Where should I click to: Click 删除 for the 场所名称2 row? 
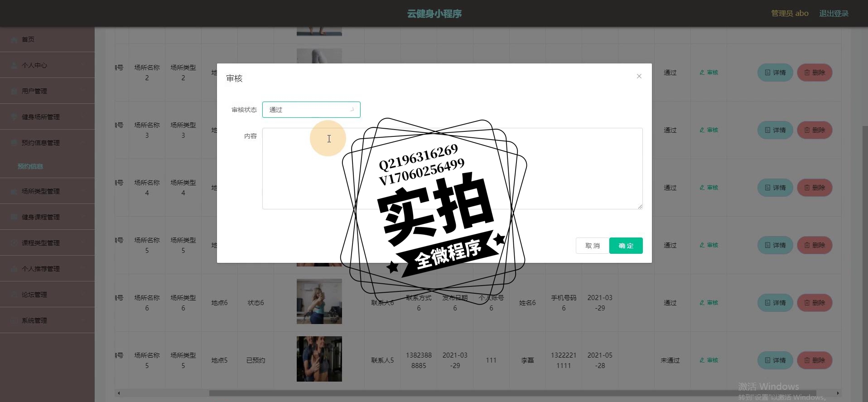(x=815, y=73)
